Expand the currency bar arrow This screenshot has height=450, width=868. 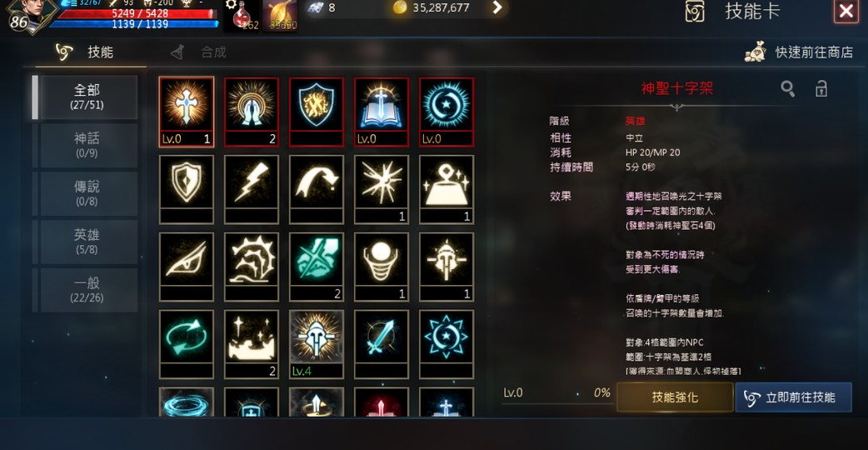(497, 7)
